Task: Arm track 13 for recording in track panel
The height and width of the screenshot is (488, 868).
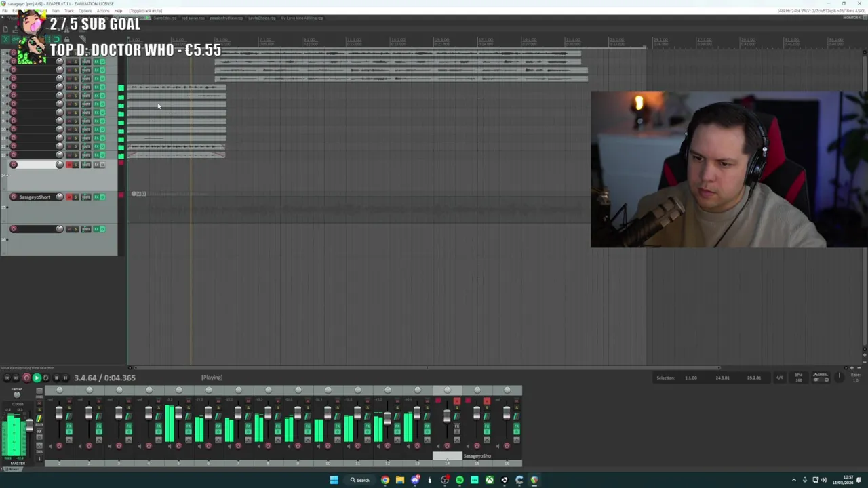Action: pyautogui.click(x=14, y=155)
